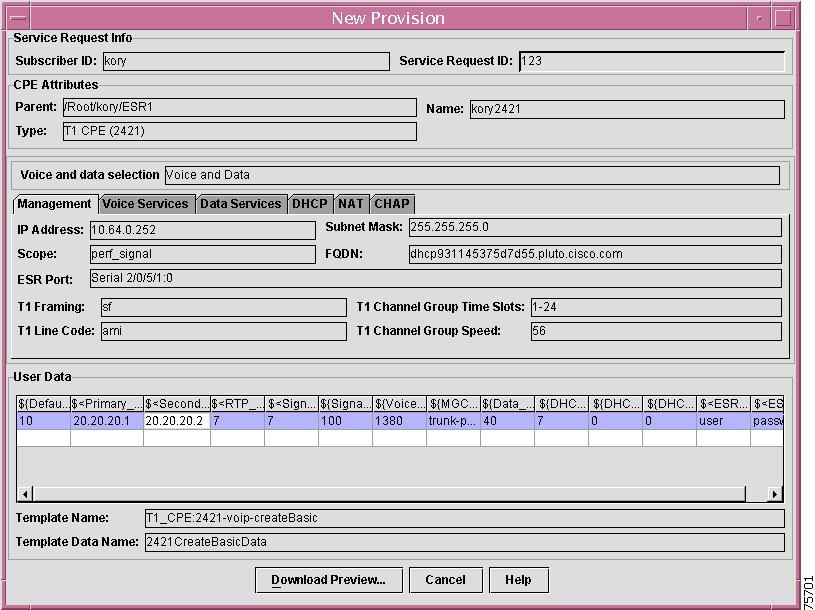Viewport: 815px width, 610px height.
Task: Click the Subscriber ID input field
Action: pos(245,61)
